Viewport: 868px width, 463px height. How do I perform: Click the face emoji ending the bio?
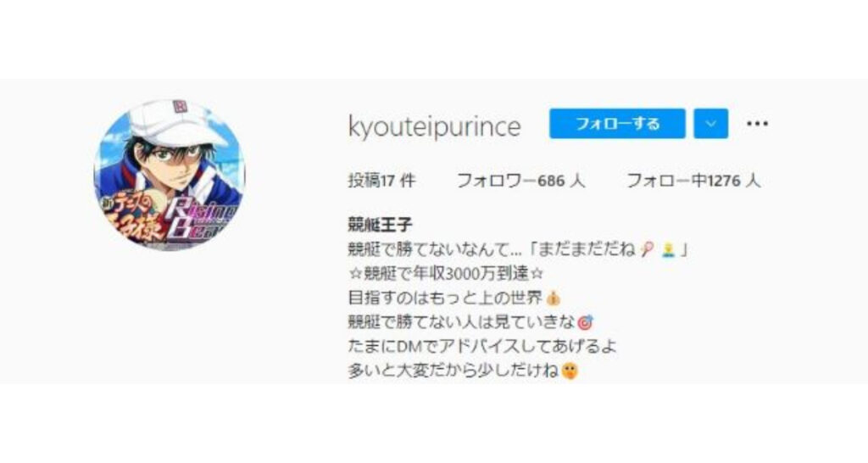pos(569,370)
